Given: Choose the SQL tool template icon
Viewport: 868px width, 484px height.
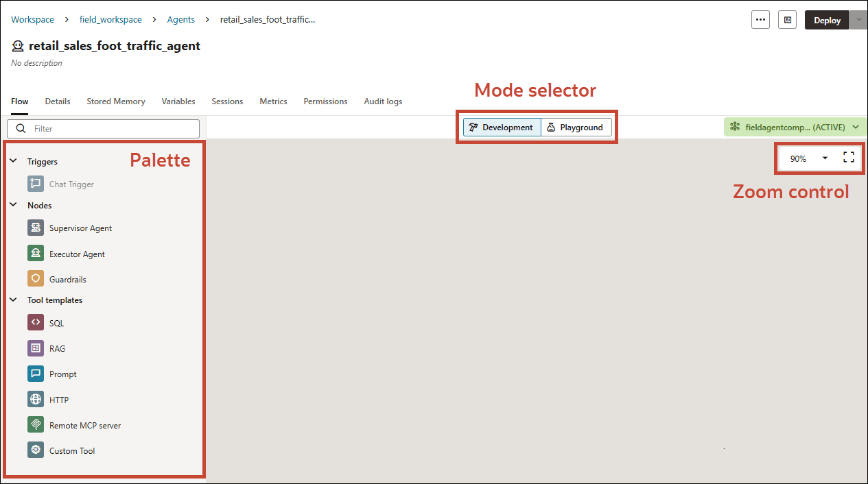Looking at the screenshot, I should click(x=36, y=323).
